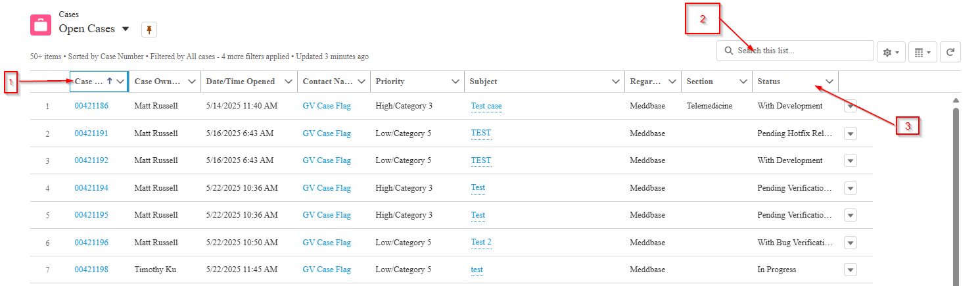Pin the Open Cases list view
The image size is (980, 286).
tap(149, 30)
